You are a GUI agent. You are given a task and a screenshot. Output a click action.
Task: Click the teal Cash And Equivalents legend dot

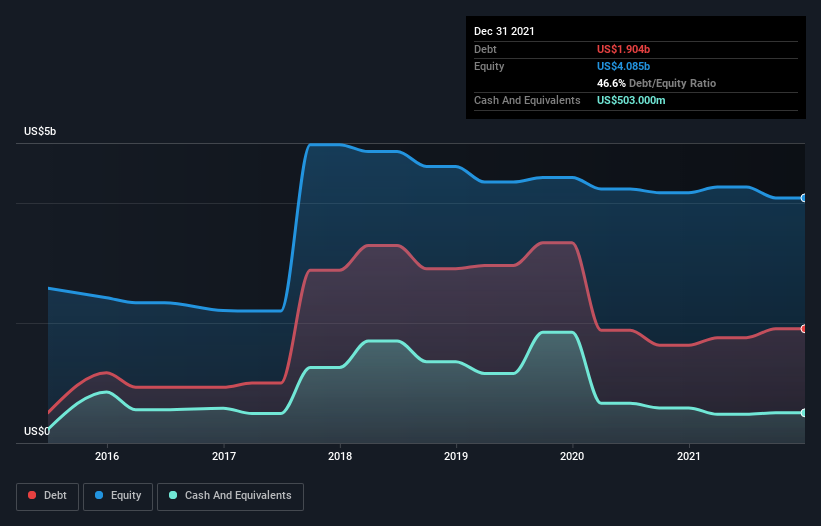[x=173, y=495]
